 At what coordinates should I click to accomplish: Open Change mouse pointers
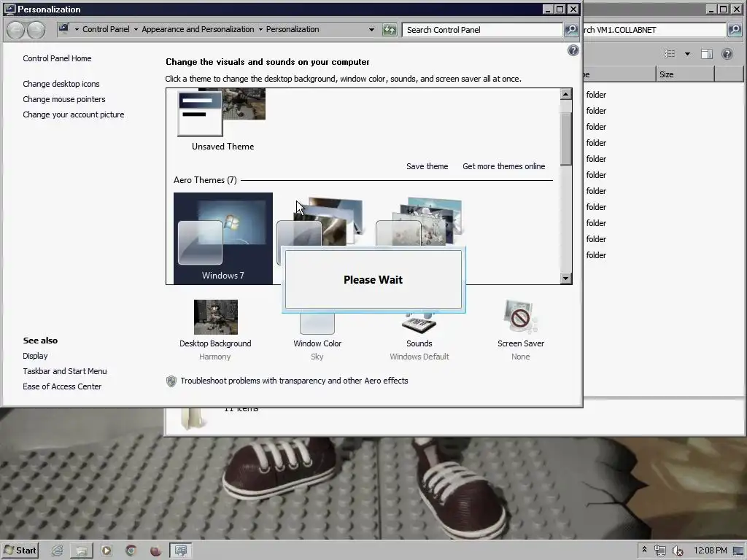[x=64, y=99]
